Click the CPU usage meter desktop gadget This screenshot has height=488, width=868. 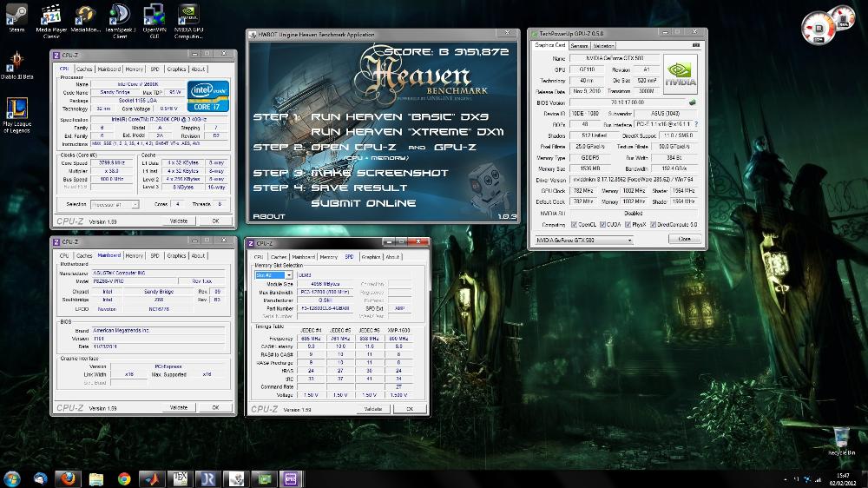(x=819, y=28)
